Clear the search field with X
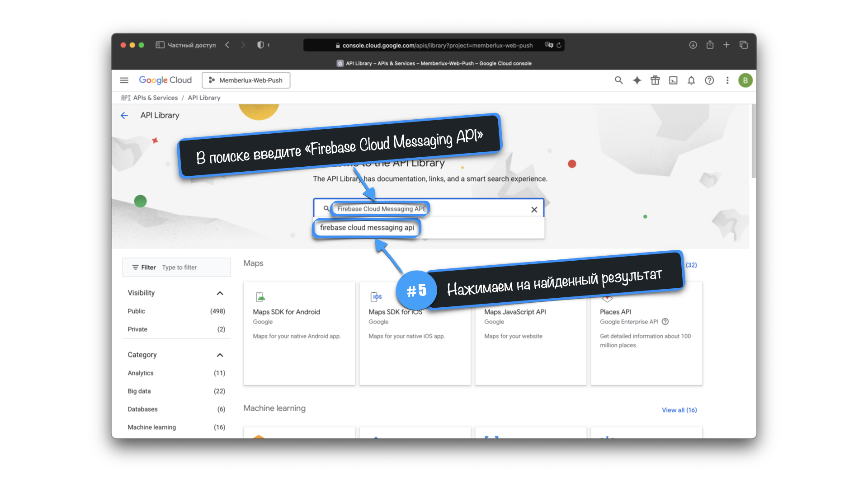868x488 pixels. [534, 210]
